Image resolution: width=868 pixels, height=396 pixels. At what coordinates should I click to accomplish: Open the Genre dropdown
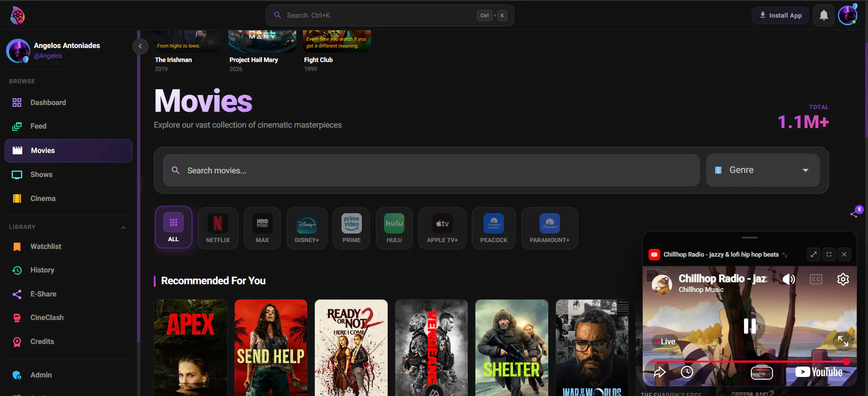763,170
